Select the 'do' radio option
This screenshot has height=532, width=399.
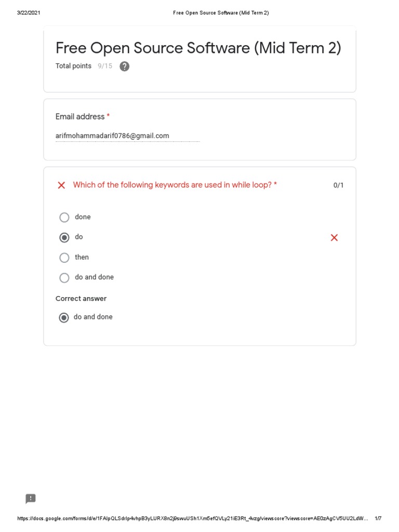tap(64, 237)
